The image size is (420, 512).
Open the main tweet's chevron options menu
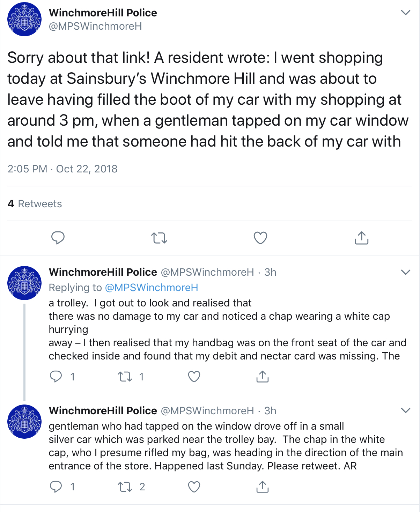pyautogui.click(x=405, y=13)
